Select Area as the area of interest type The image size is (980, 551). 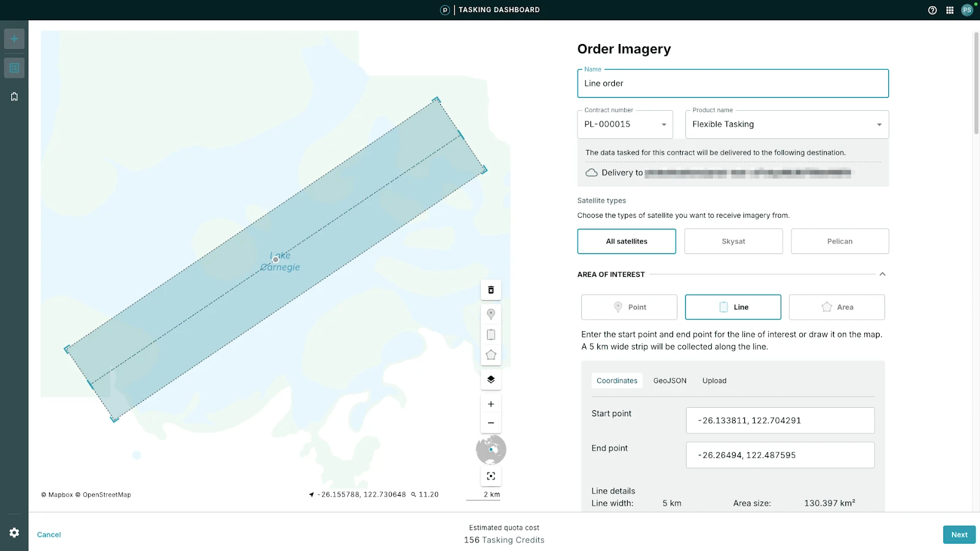[837, 307]
